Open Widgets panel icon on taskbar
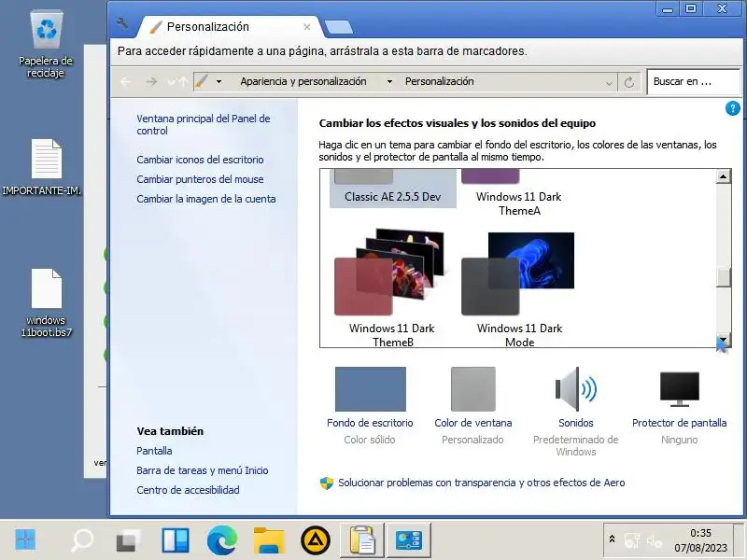Screen dimensions: 747x560 [x=176, y=540]
